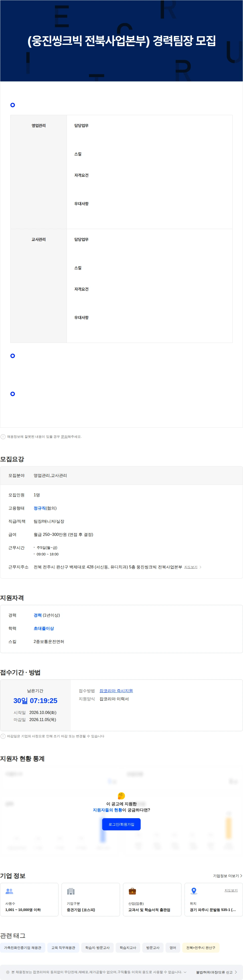The image size is (243, 980).
Task: Click the location pin icon
Action: tap(194, 891)
